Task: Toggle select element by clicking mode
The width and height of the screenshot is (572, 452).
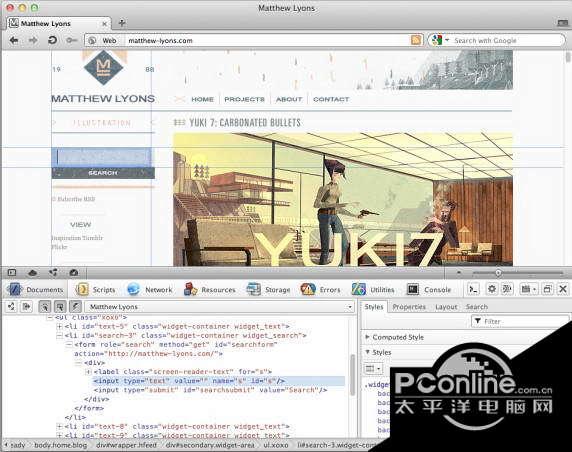Action: [45, 306]
